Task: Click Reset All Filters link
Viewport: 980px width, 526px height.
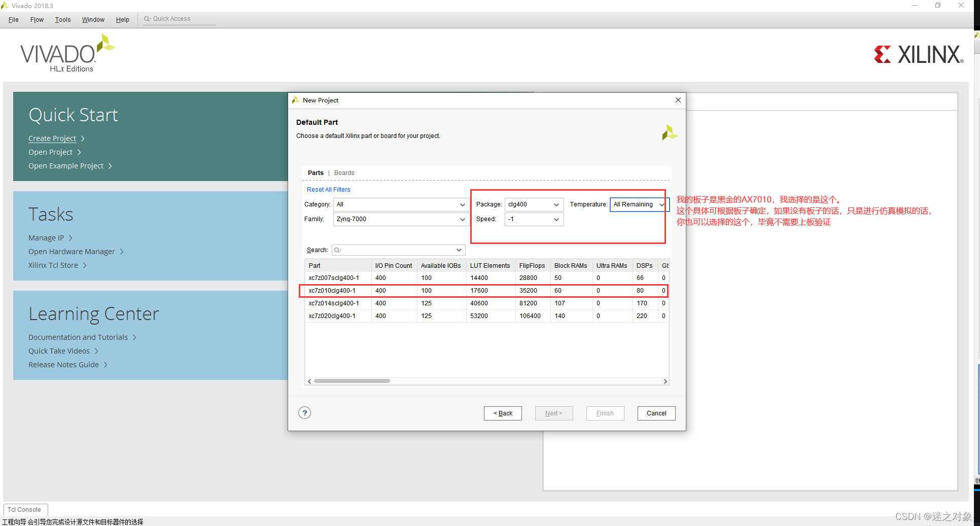Action: 328,190
